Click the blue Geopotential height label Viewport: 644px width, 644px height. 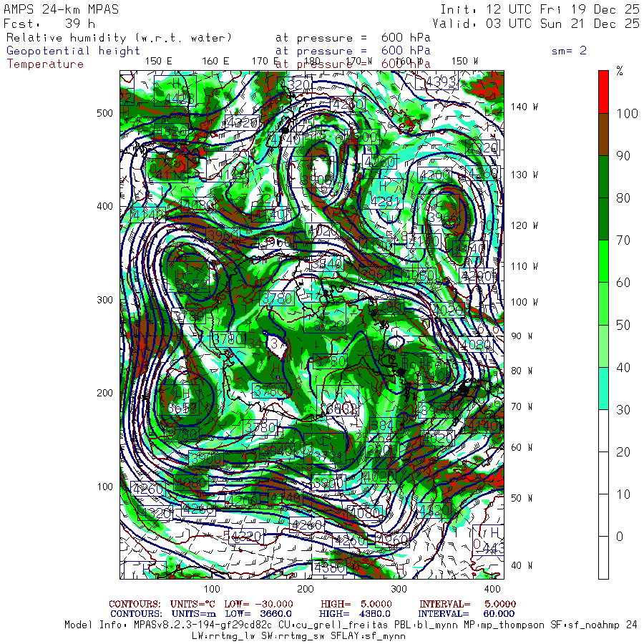[x=74, y=51]
